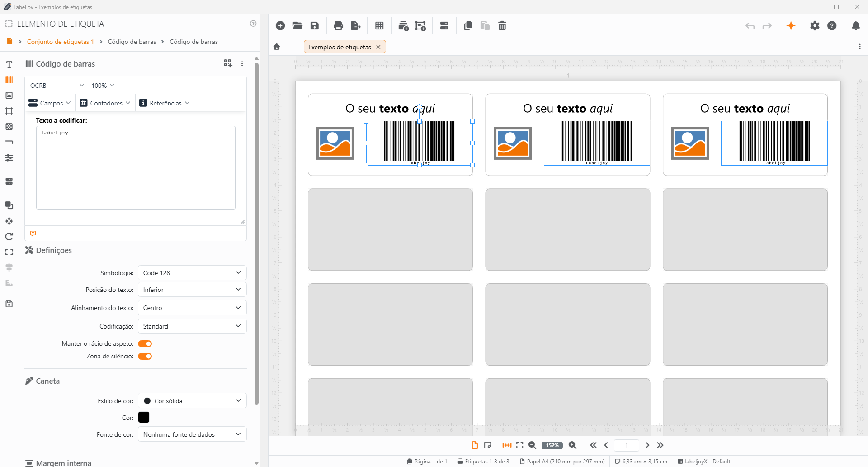
Task: Open the notifications bell
Action: point(856,26)
